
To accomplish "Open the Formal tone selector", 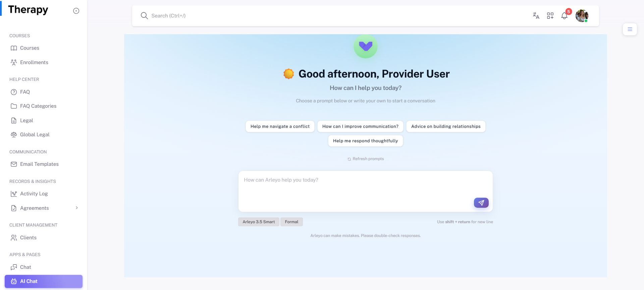I will click(291, 222).
